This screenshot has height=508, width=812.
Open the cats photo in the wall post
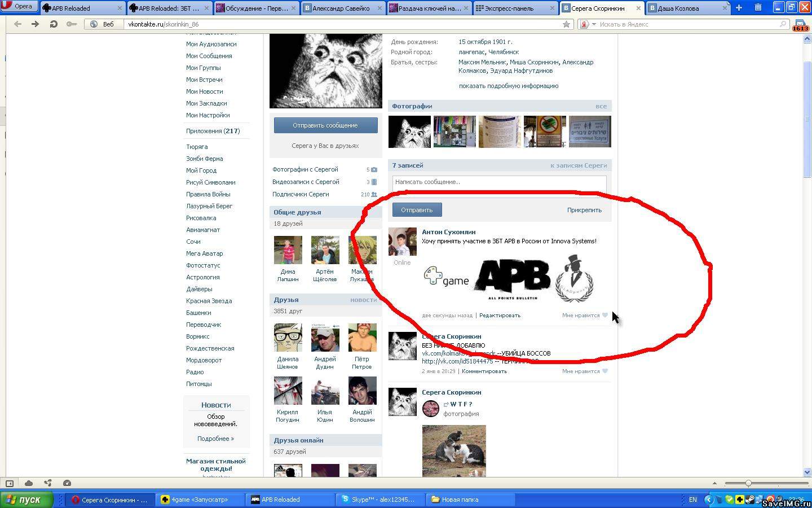pyautogui.click(x=454, y=450)
